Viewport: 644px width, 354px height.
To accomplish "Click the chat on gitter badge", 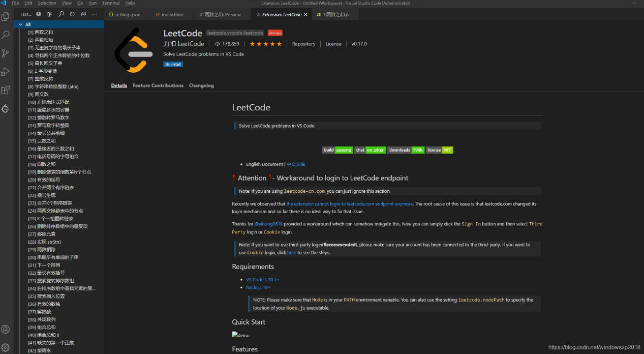I will click(x=370, y=150).
